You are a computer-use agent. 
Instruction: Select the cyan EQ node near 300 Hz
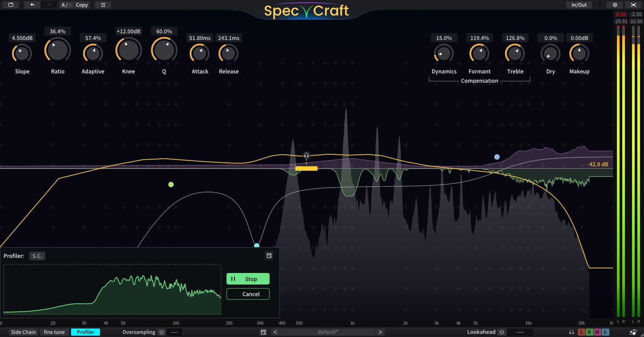pos(257,245)
